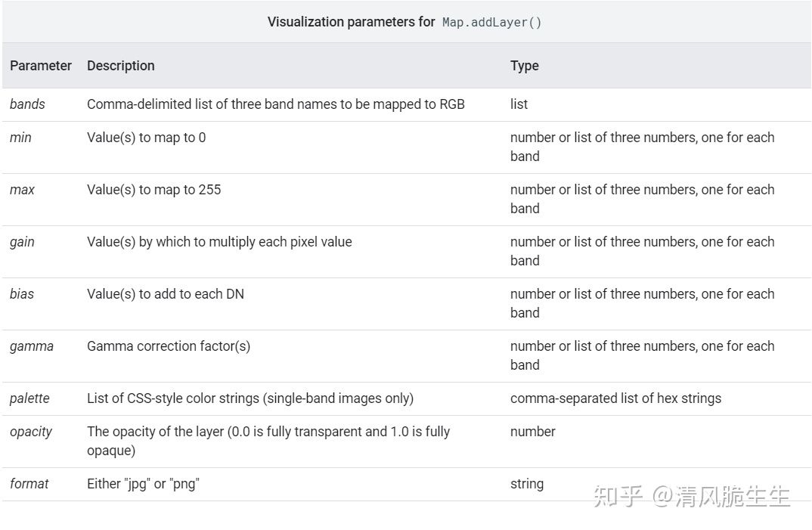The image size is (812, 530).
Task: Select the 'palette' parameter name
Action: 29,398
